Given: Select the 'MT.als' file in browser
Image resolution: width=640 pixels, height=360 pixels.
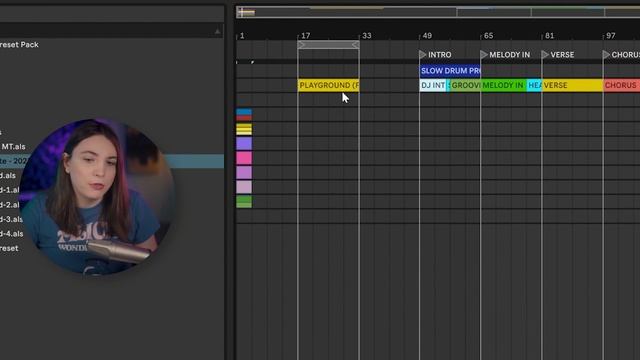Looking at the screenshot, I should pos(13,147).
